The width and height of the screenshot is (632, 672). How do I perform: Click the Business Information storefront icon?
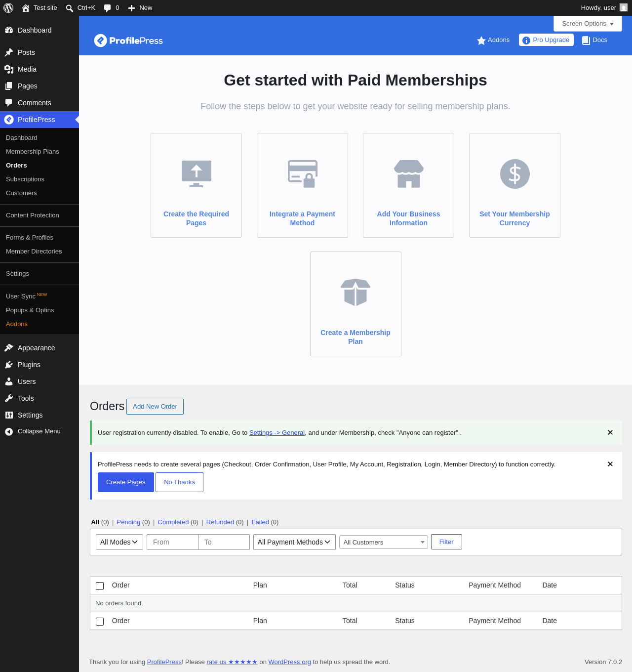(x=409, y=174)
